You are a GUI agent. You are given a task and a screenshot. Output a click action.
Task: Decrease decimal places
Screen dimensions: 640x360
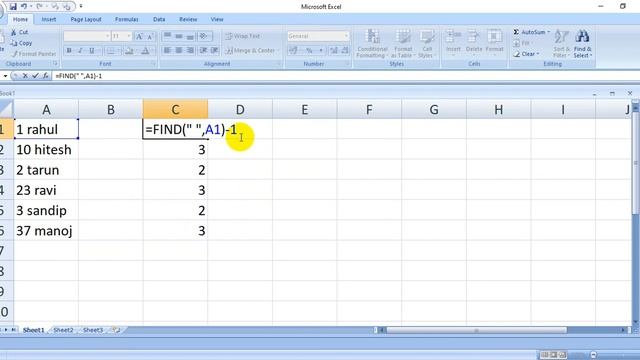point(345,51)
